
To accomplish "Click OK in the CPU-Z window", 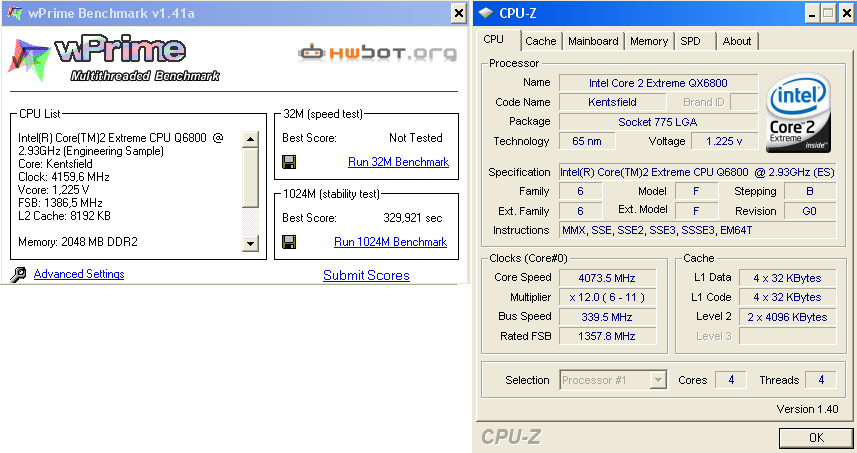I will tap(816, 438).
